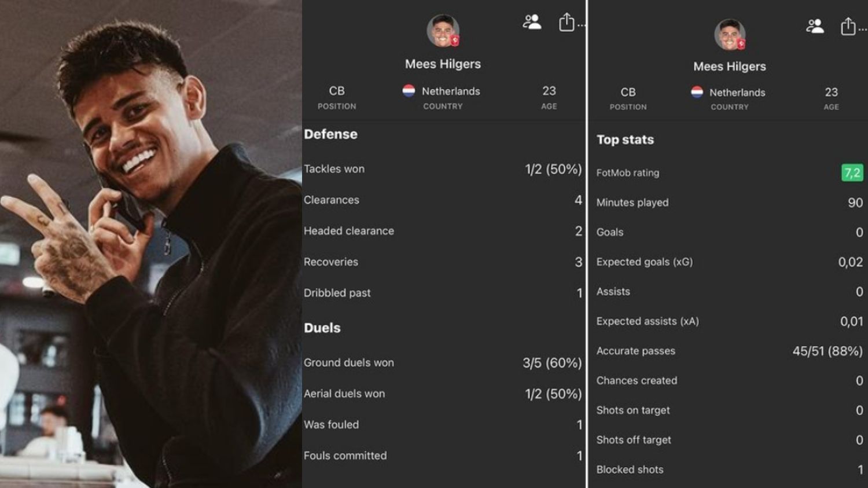Tap share icon in Defense panel
868x488 pixels.
pos(567,22)
